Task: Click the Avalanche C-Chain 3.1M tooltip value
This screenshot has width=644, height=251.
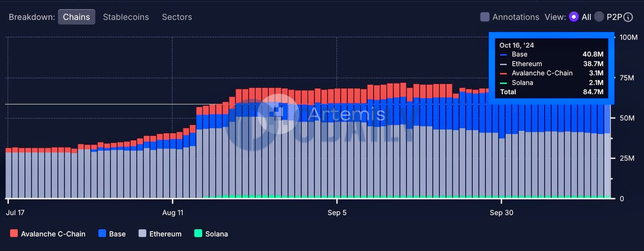Action: (597, 73)
